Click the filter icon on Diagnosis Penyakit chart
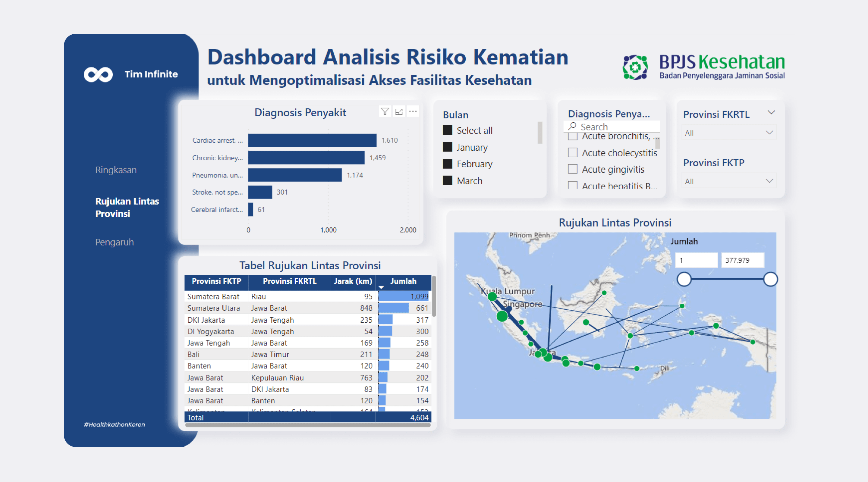Image resolution: width=868 pixels, height=482 pixels. coord(385,111)
